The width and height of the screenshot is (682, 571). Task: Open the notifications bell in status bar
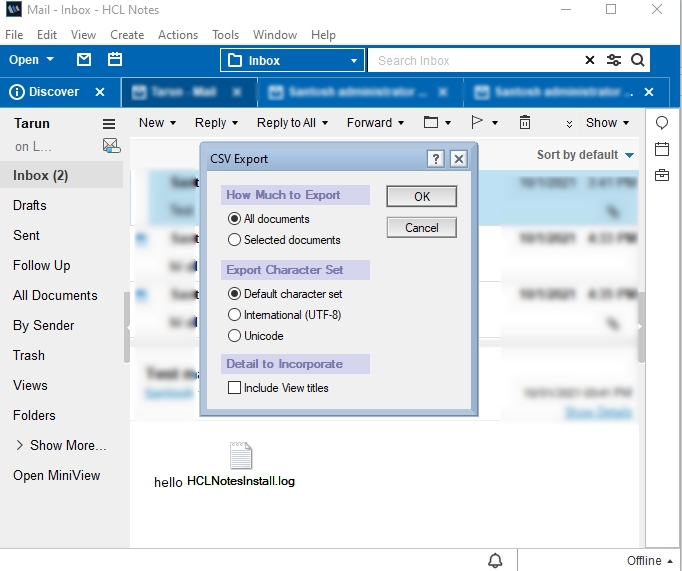click(495, 560)
